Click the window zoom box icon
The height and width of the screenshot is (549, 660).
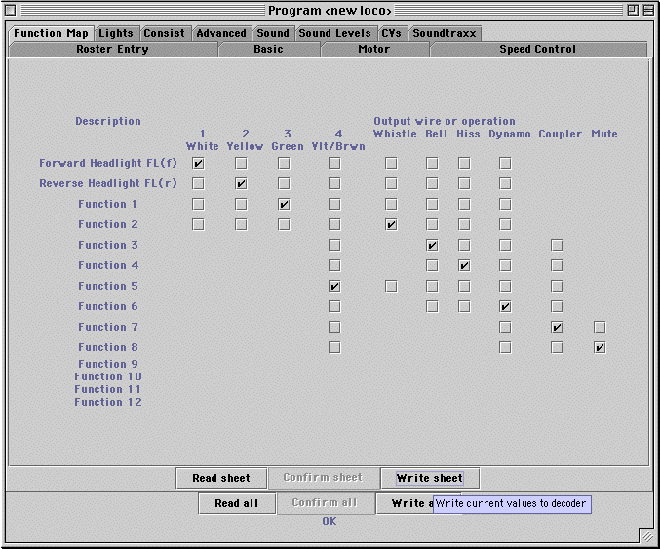click(633, 10)
